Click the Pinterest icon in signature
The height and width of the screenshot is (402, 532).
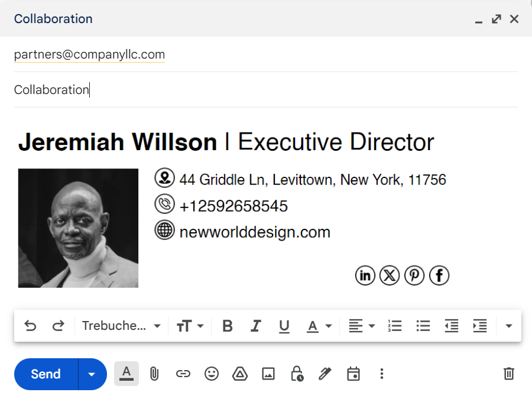coord(414,275)
